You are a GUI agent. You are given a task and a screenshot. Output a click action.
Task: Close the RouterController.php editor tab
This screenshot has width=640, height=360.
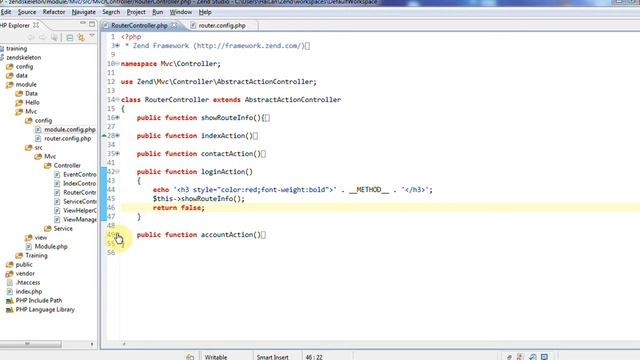[x=174, y=25]
